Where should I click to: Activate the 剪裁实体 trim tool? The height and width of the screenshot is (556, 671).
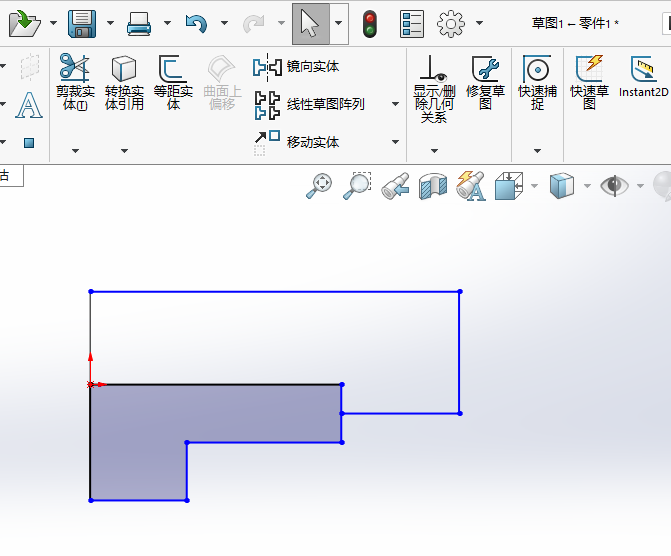click(75, 81)
